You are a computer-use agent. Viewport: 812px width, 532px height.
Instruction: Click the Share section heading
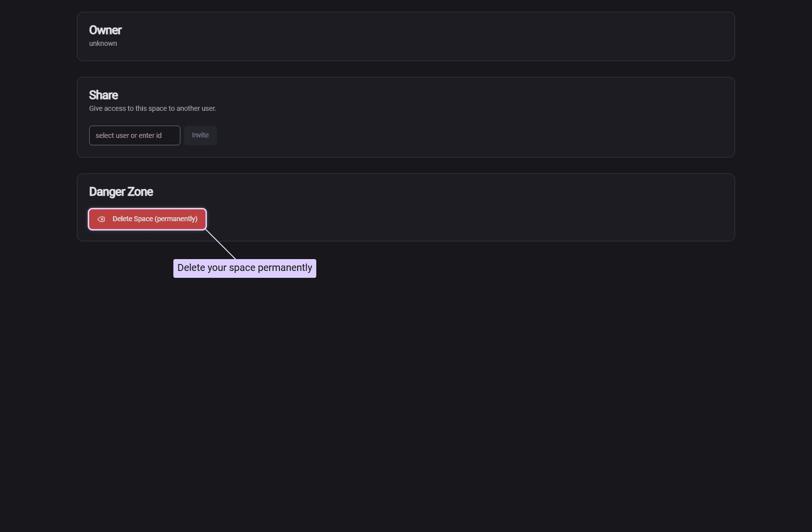pos(103,95)
